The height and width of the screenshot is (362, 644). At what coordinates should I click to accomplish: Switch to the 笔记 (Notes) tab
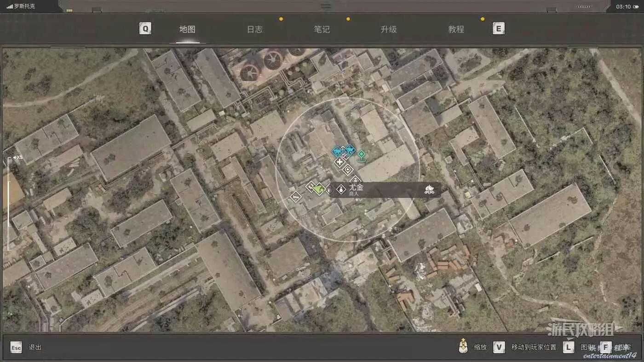[x=322, y=29]
